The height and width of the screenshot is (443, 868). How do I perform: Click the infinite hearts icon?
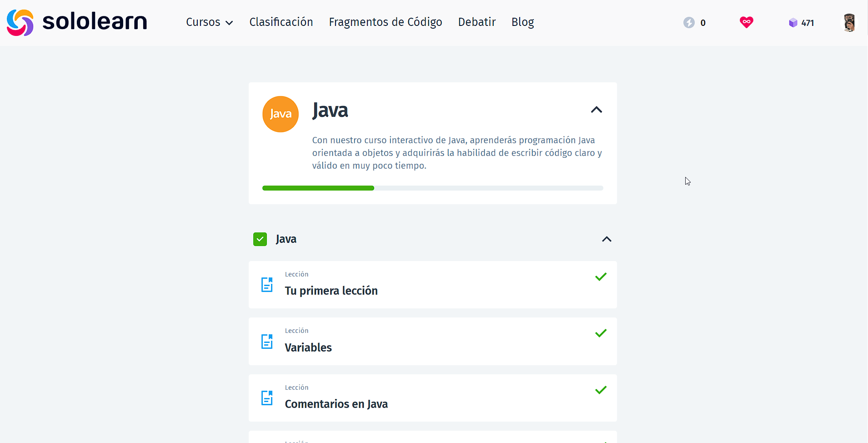pos(746,22)
